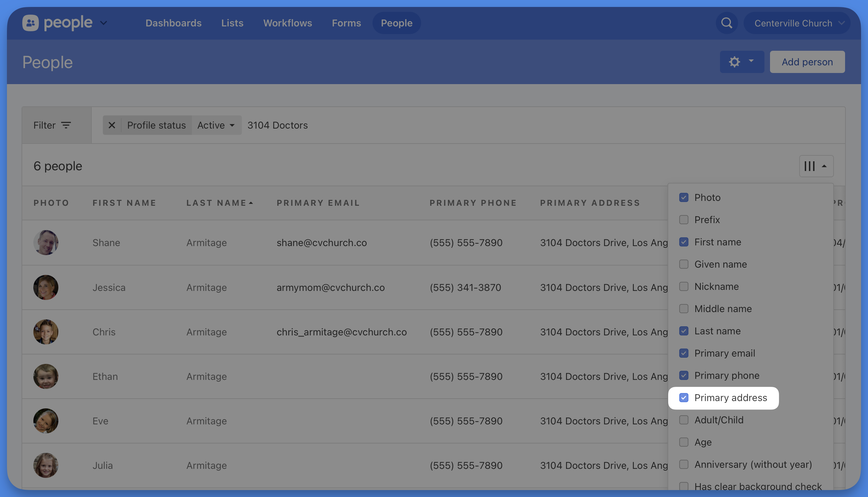The image size is (868, 497).
Task: Click the settings gear icon
Action: tap(735, 62)
